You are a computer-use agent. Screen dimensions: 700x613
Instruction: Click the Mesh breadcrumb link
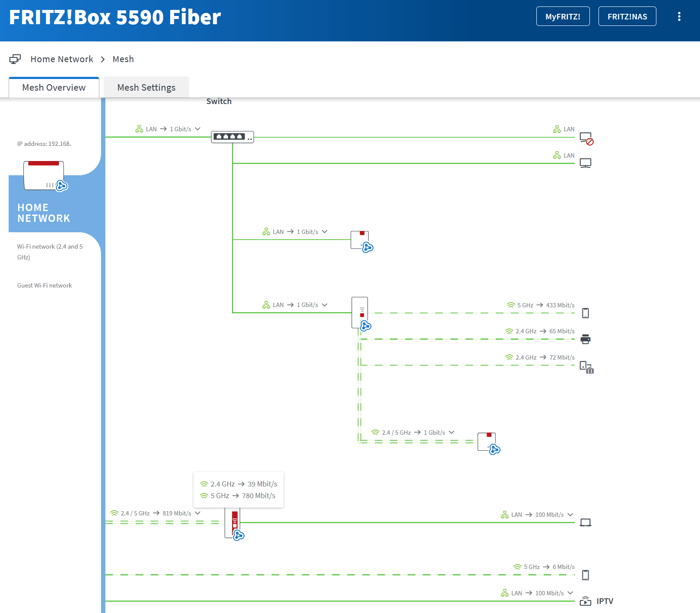123,59
